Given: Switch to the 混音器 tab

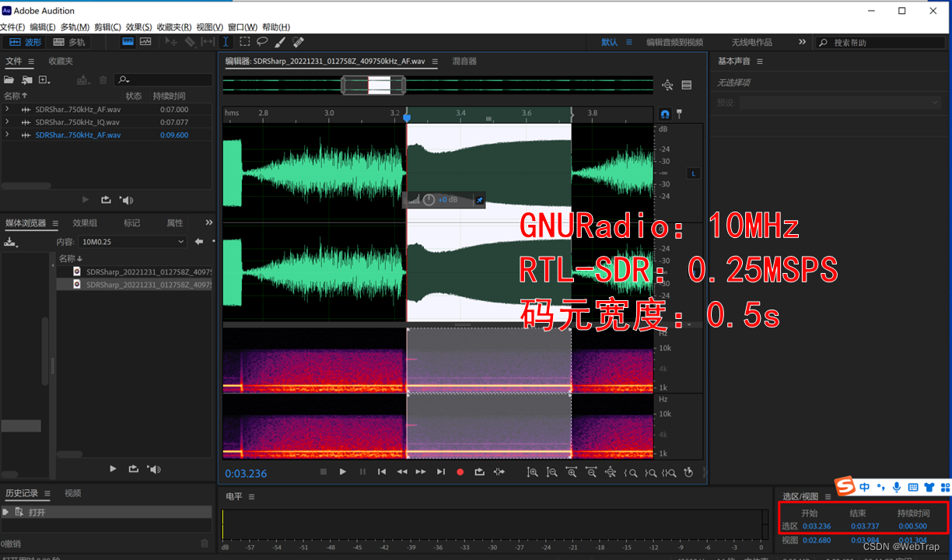Looking at the screenshot, I should (x=464, y=61).
